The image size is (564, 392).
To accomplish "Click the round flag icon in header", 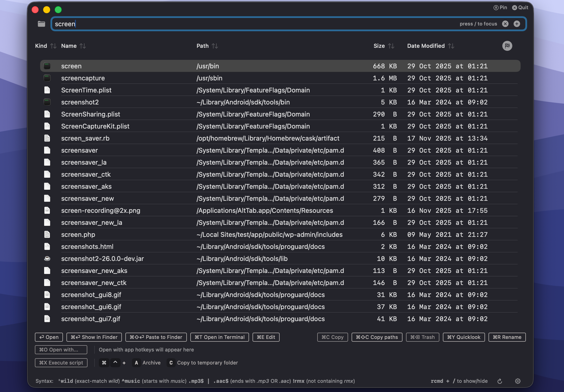I will click(x=507, y=46).
